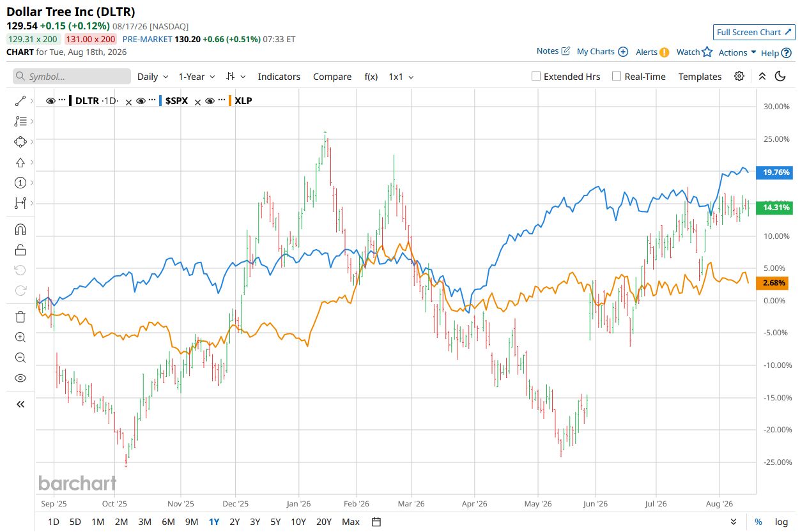The width and height of the screenshot is (800, 532).
Task: Open chart settings gear
Action: click(739, 76)
